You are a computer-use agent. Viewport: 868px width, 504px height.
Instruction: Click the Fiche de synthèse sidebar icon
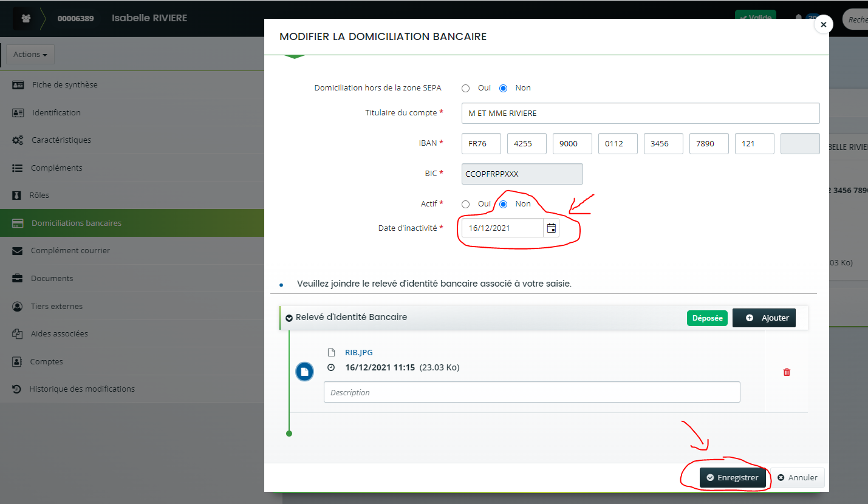click(18, 84)
